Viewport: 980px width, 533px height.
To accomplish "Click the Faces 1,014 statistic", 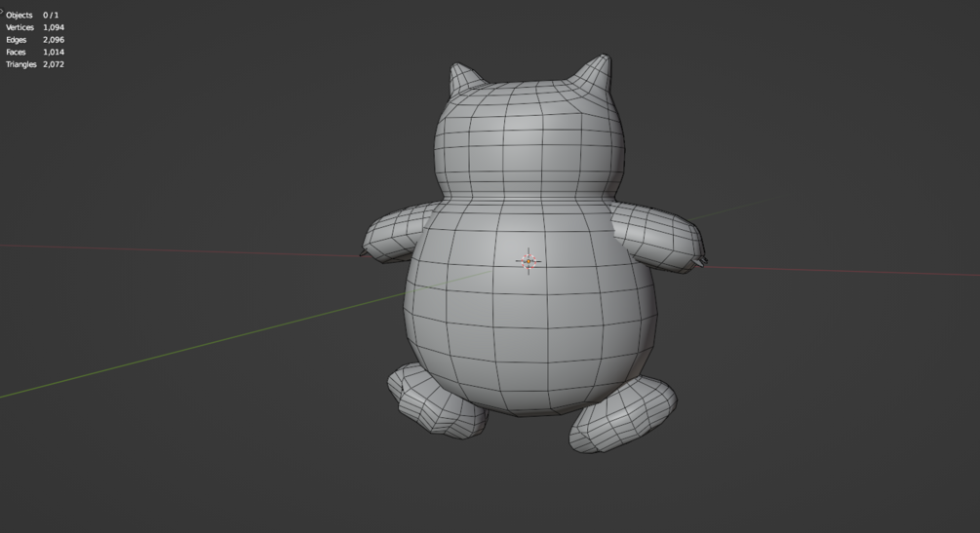I will (x=35, y=52).
